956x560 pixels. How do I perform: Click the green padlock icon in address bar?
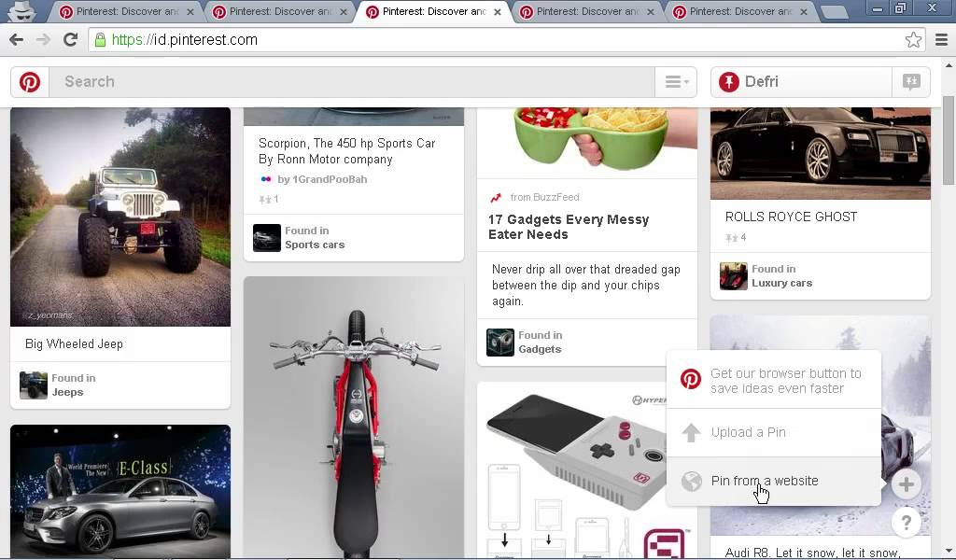99,39
